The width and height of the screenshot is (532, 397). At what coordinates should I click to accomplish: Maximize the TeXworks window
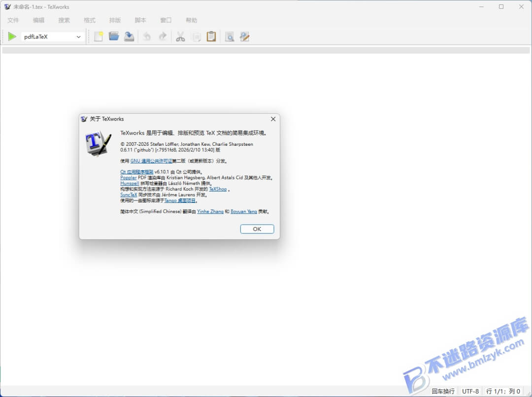(x=501, y=7)
